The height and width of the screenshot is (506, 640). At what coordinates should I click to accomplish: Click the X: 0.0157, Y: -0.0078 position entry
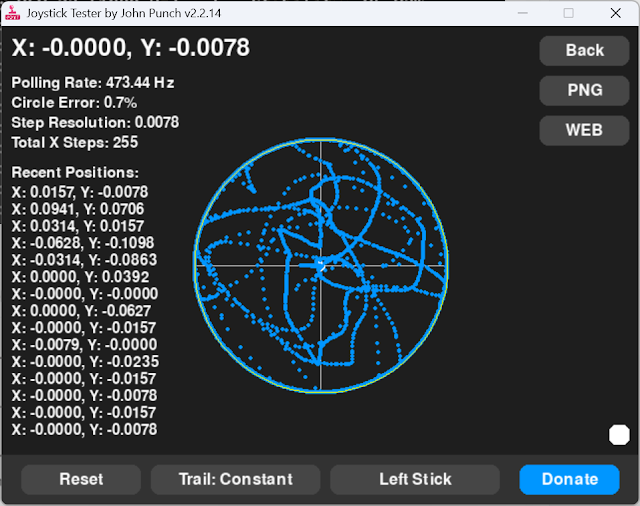pos(80,192)
